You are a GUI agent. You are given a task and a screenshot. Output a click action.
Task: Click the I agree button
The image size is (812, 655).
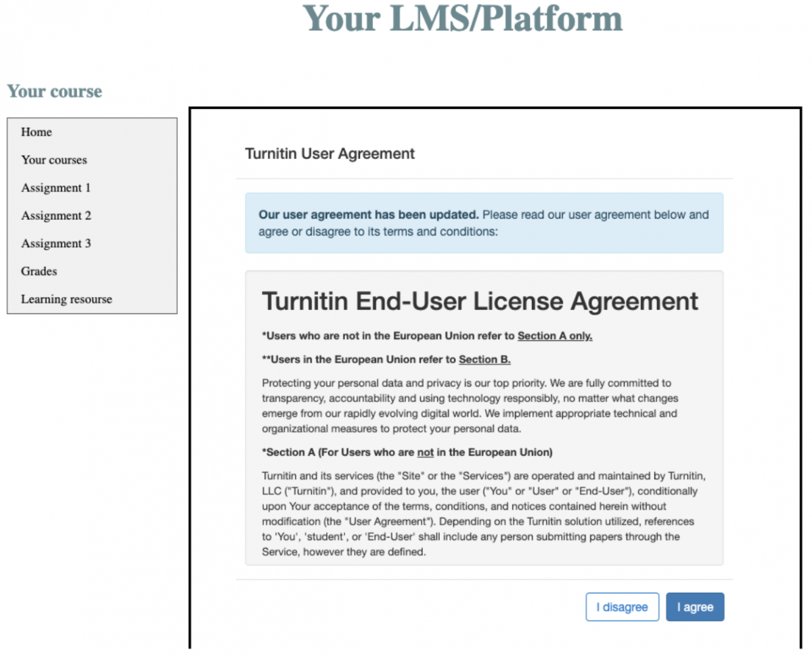695,607
